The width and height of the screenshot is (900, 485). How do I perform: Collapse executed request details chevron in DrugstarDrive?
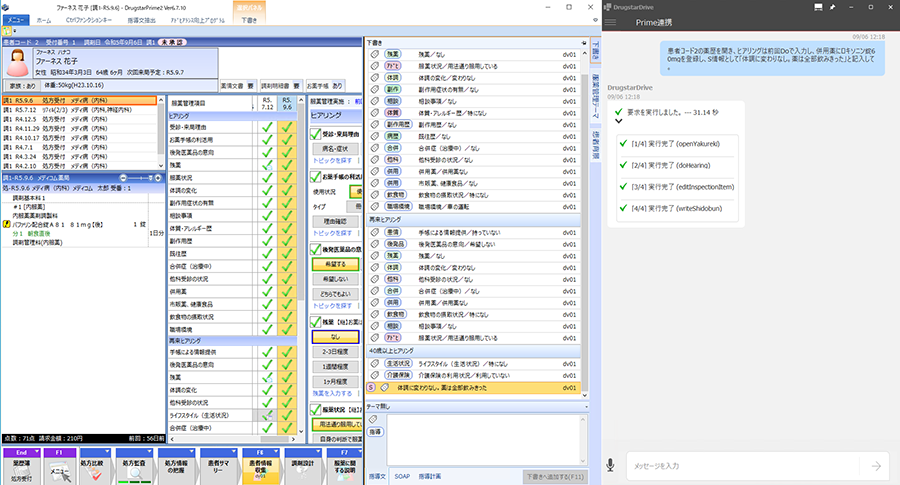pyautogui.click(x=618, y=121)
